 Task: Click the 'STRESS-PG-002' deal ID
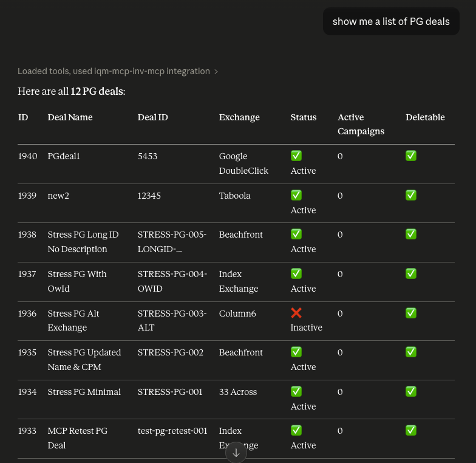click(x=170, y=352)
